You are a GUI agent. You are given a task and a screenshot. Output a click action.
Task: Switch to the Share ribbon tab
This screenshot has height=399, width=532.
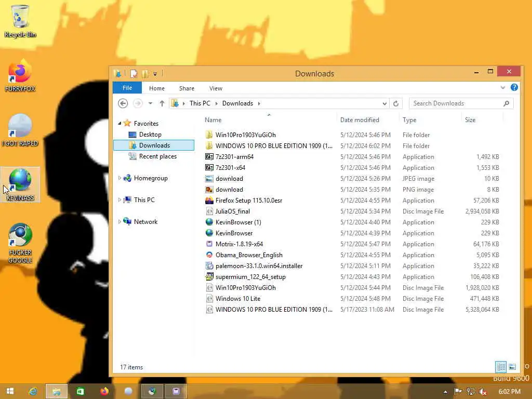point(187,88)
